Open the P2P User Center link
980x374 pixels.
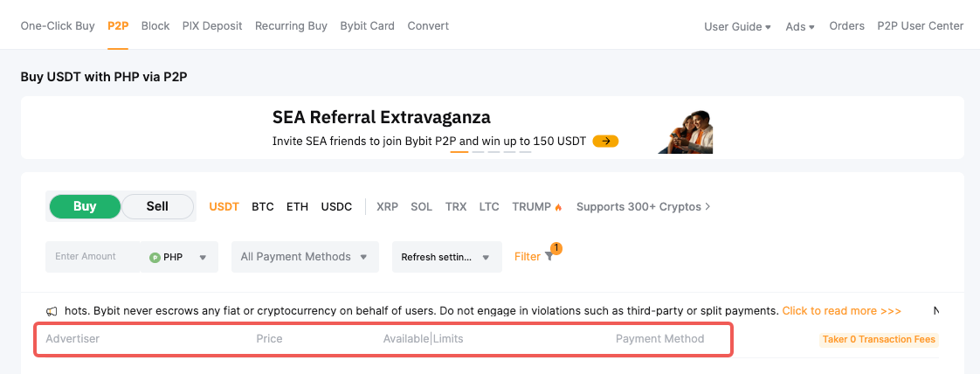click(x=920, y=26)
